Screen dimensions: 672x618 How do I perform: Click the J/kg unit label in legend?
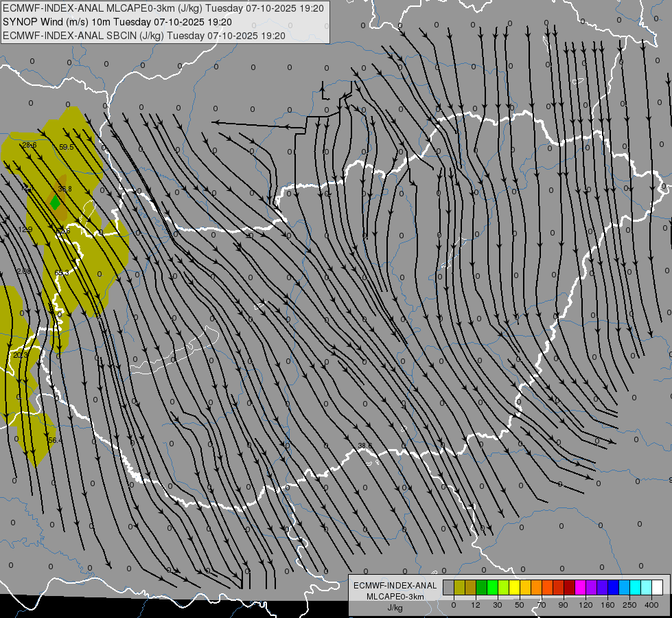coord(395,608)
